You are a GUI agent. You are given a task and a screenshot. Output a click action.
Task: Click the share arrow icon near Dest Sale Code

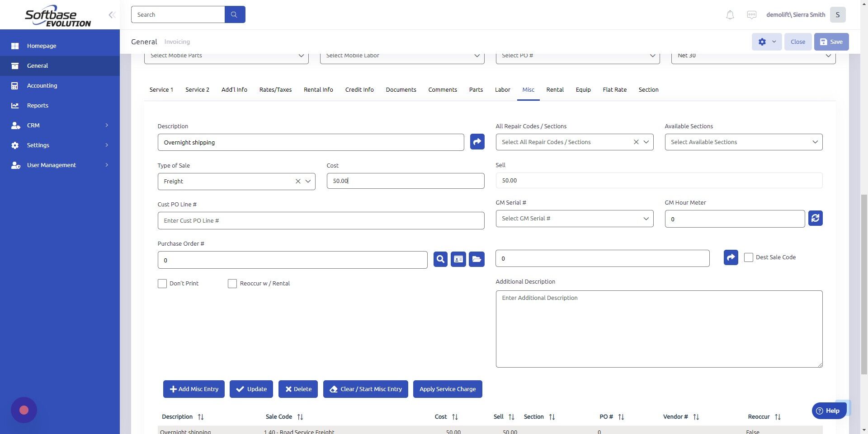tap(730, 257)
